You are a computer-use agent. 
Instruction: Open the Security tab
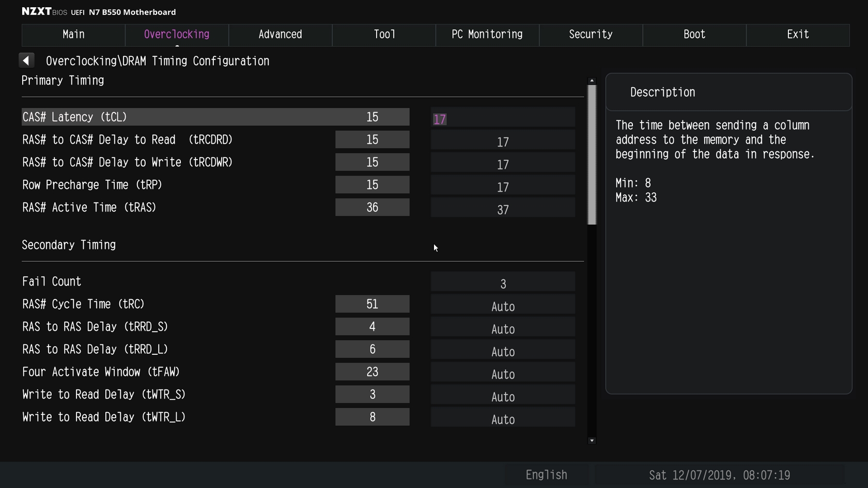(591, 35)
